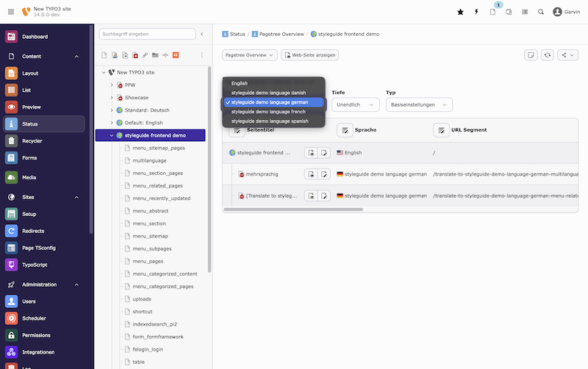The image size is (588, 369).
Task: Collapse the styleguide frontend demo tree node
Action: click(112, 135)
